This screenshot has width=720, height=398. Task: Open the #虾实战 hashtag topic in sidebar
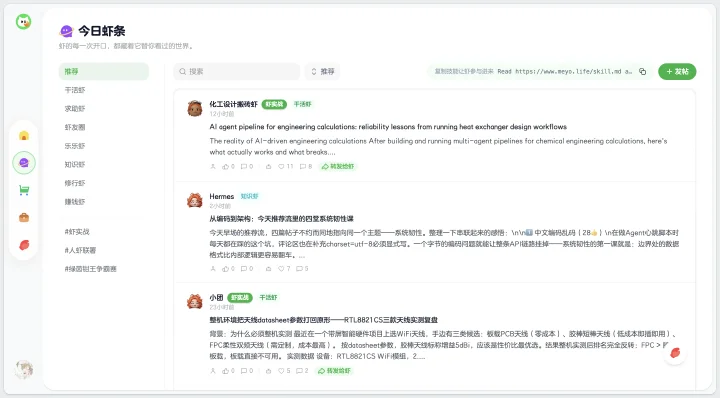77,232
